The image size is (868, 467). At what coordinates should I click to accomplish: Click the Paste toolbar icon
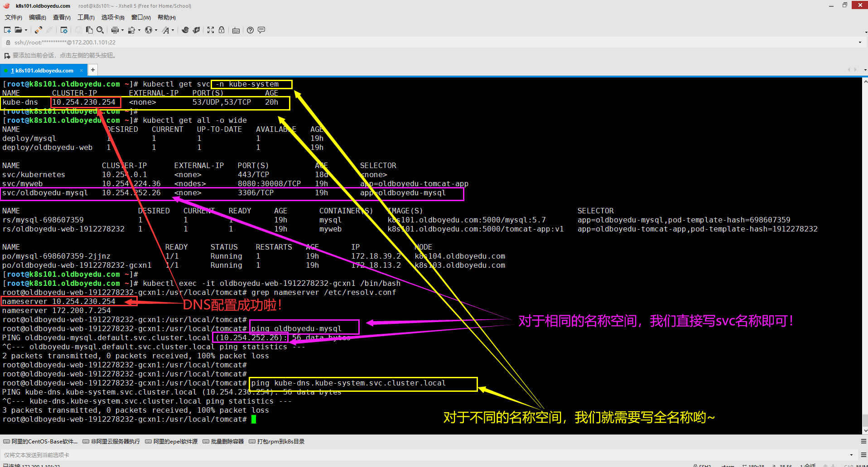[89, 30]
